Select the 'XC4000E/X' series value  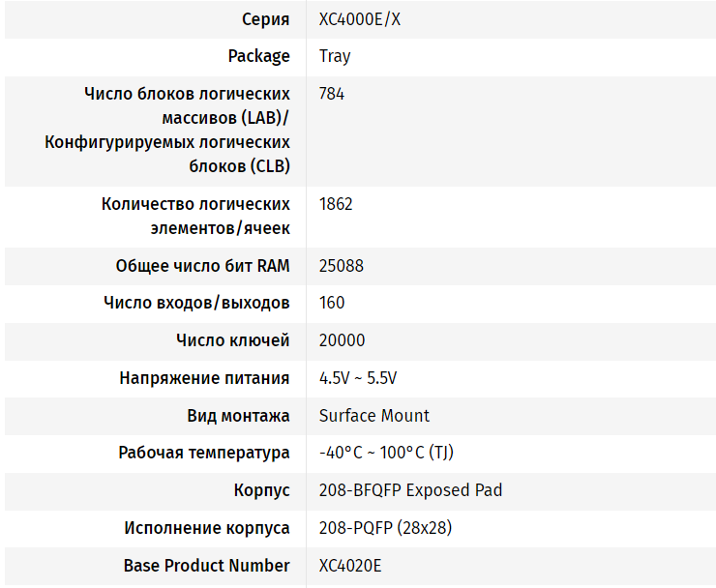pos(359,19)
